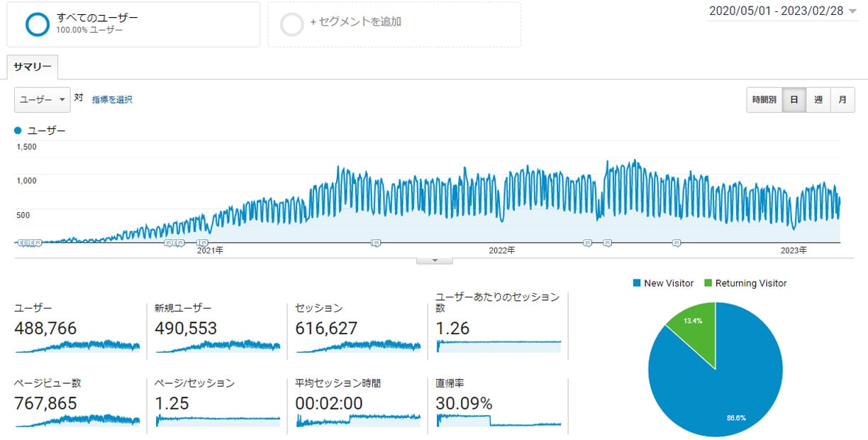Select the 日 tab in the granularity switcher
This screenshot has height=440, width=868.
pos(794,99)
